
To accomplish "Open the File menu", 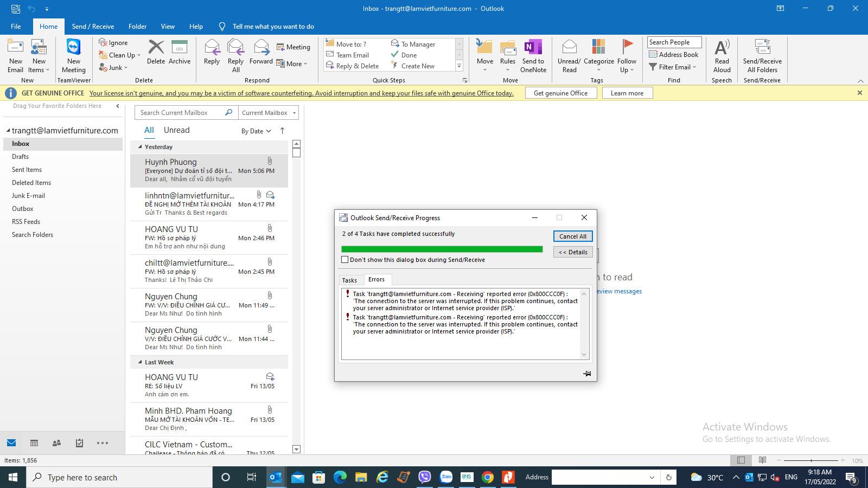I will (x=16, y=26).
